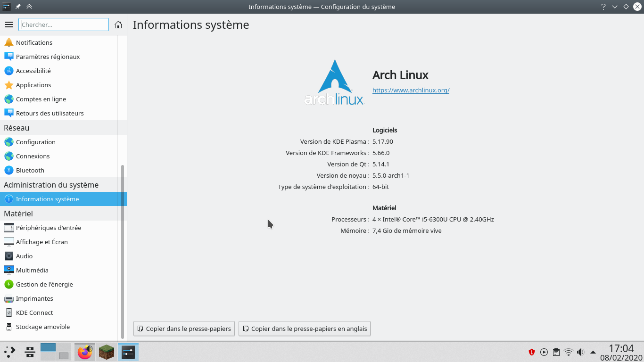Switch desktop using the pager widget
The image size is (644, 362).
[x=56, y=352]
